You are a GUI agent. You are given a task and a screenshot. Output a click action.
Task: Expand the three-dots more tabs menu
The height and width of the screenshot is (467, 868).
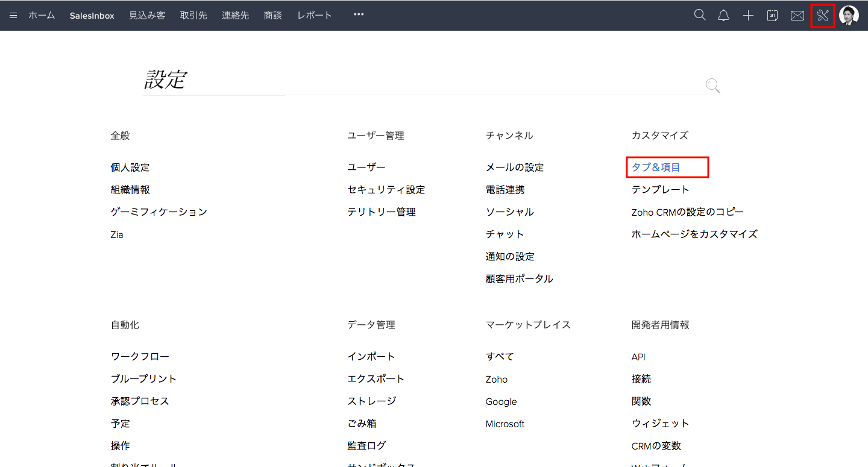(x=359, y=15)
